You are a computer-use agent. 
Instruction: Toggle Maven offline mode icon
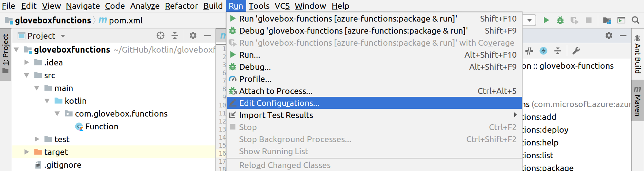click(x=530, y=51)
